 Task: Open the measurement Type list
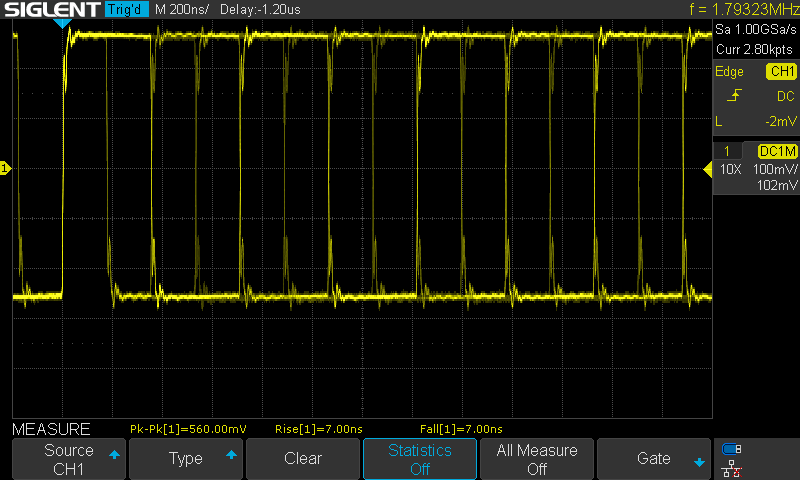pyautogui.click(x=186, y=459)
